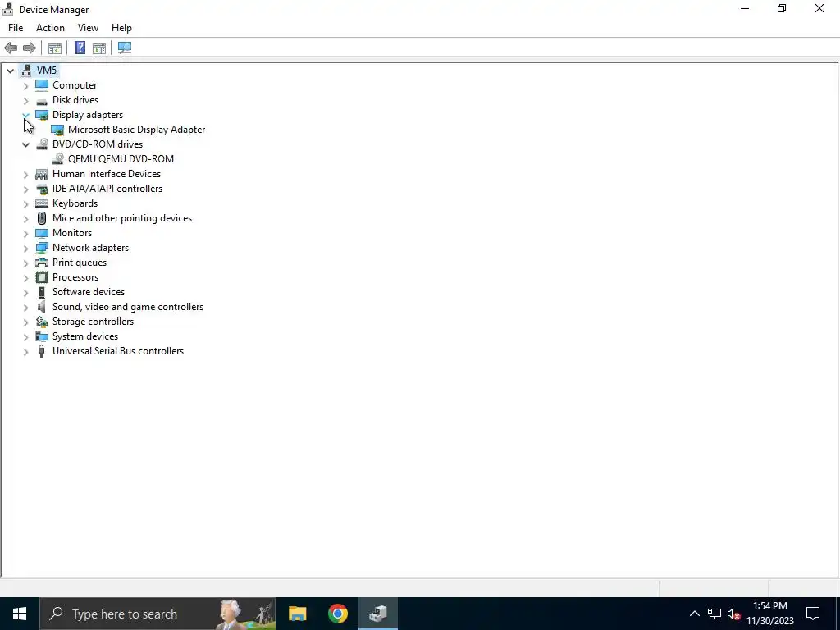Click the Human Interface Devices icon
Viewport: 840px width, 630px height.
click(42, 174)
